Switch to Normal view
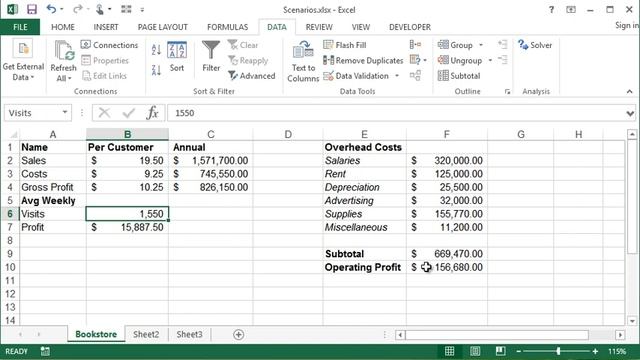Image resolution: width=640 pixels, height=360 pixels. (449, 351)
